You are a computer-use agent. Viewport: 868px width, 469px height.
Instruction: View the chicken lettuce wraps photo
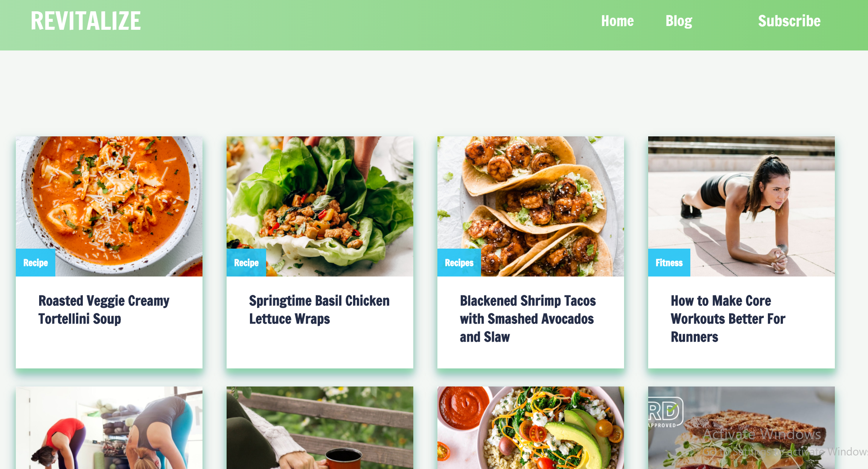320,206
